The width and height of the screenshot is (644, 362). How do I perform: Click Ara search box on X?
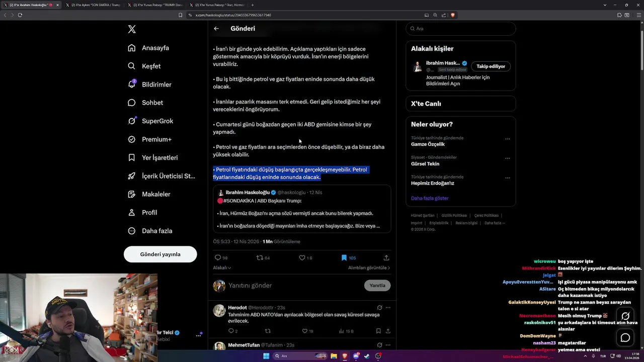[460, 29]
